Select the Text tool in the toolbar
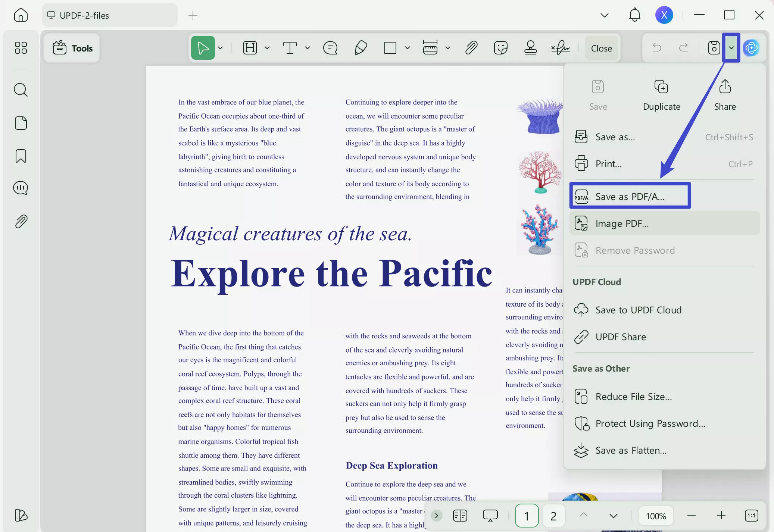Screen dimensions: 774x532 (x=290, y=48)
